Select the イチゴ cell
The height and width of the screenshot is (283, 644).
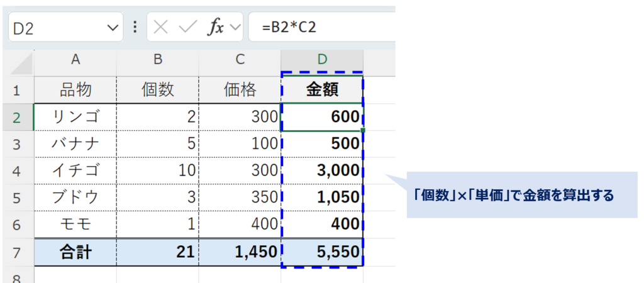75,171
